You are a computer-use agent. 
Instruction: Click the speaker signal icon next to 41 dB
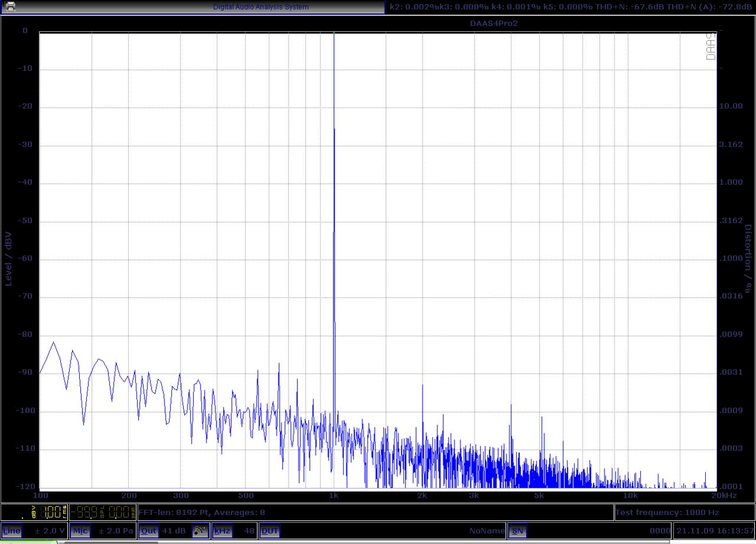coord(201,530)
